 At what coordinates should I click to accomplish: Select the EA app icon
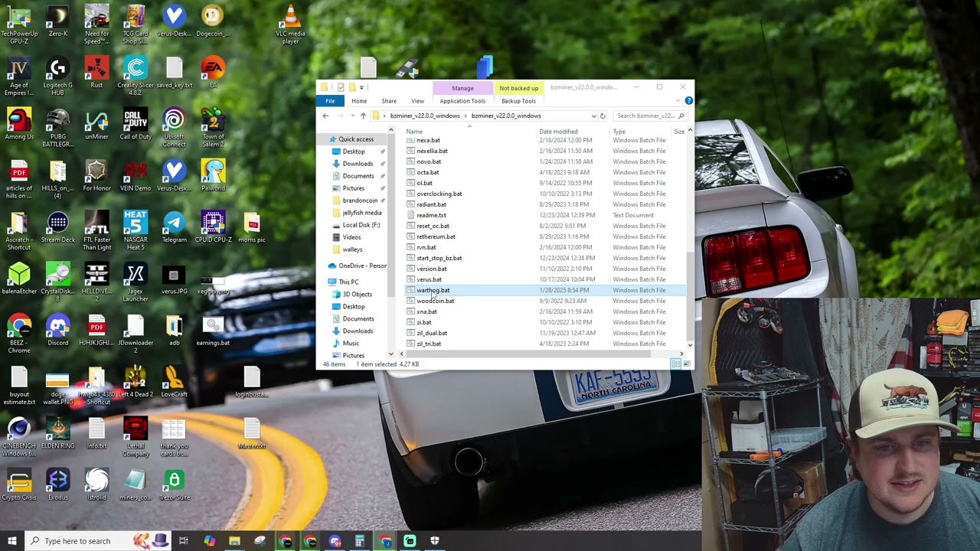(x=213, y=73)
